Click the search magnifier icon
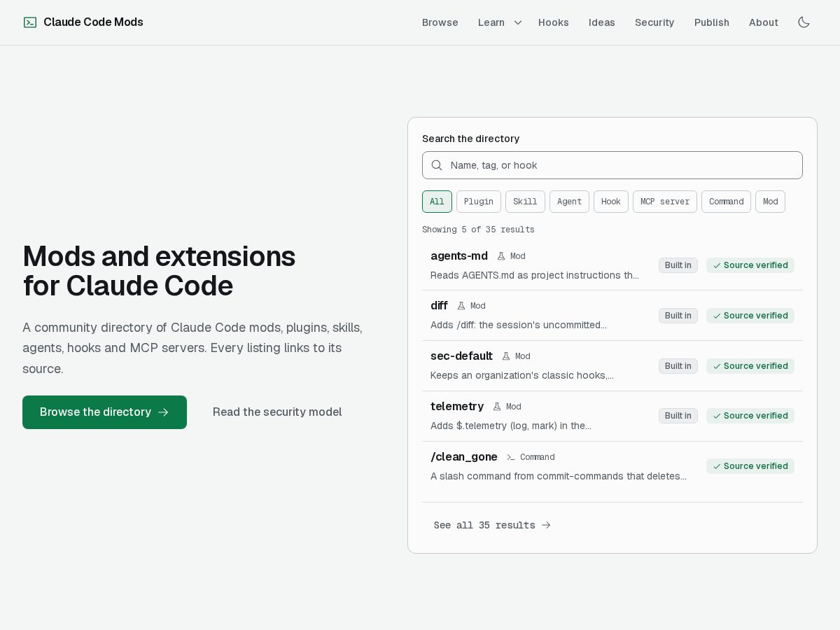 pos(437,165)
